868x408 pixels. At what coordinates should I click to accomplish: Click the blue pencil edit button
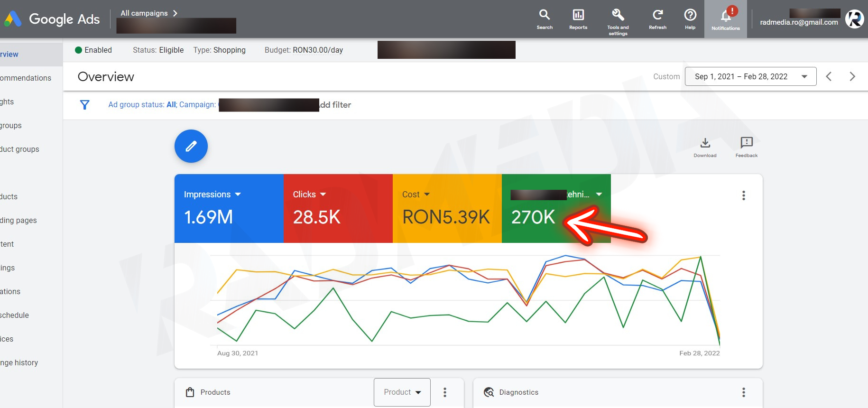191,146
